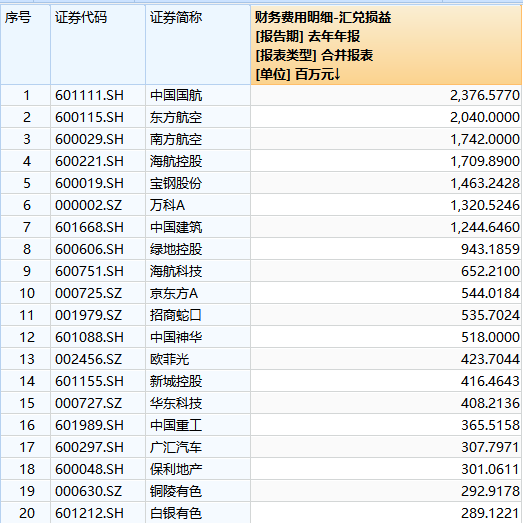Select value 1,742.0000

click(x=485, y=139)
